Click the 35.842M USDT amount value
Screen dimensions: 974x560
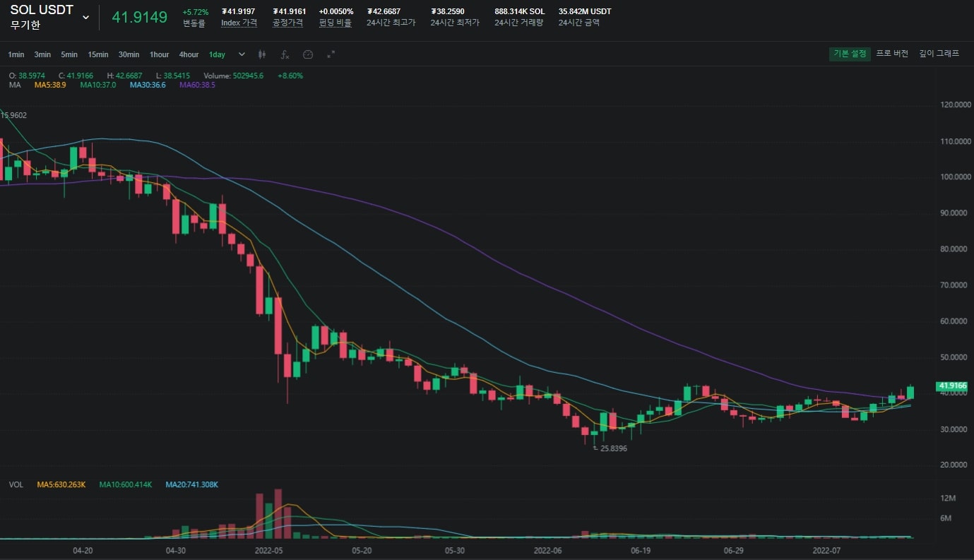click(x=585, y=12)
